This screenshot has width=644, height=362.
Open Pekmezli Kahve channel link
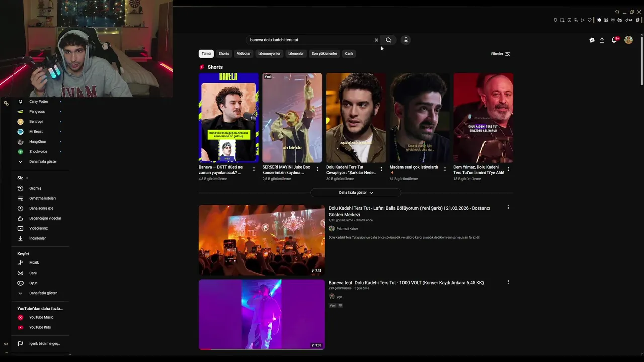click(347, 229)
